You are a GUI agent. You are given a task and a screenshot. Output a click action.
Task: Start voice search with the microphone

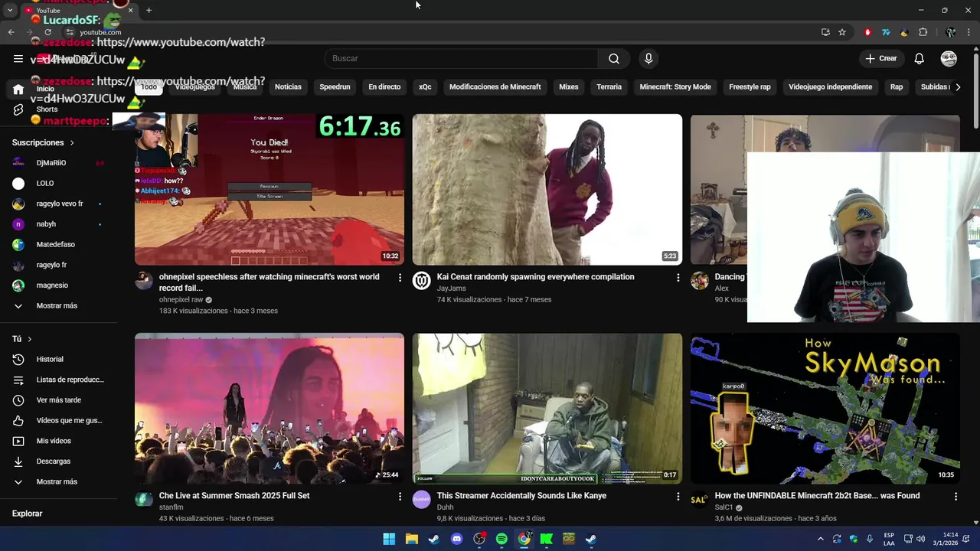pyautogui.click(x=648, y=58)
